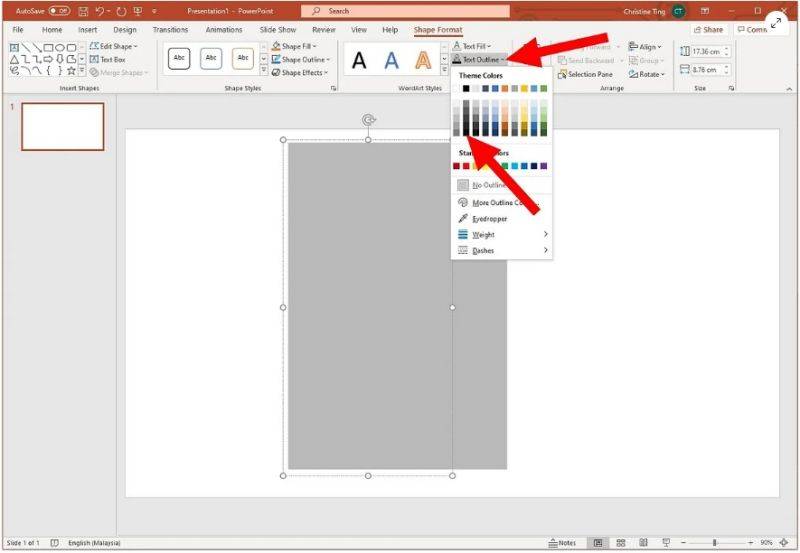The width and height of the screenshot is (800, 553).
Task: Apply the first black-outlined Abc shape style
Action: pos(179,59)
